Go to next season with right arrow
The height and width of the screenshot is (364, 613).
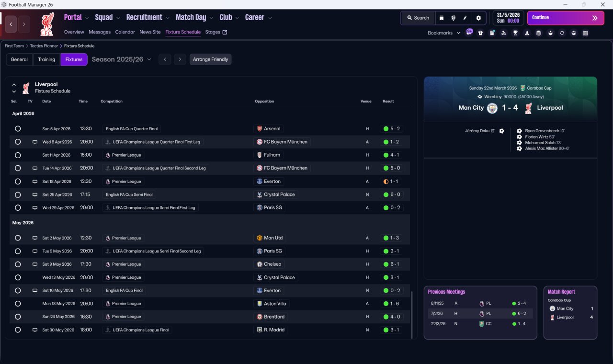[180, 59]
